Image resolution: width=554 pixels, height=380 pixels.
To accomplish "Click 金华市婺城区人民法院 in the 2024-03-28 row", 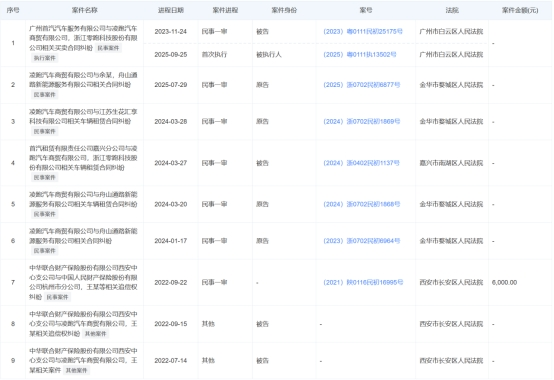I will [451, 121].
